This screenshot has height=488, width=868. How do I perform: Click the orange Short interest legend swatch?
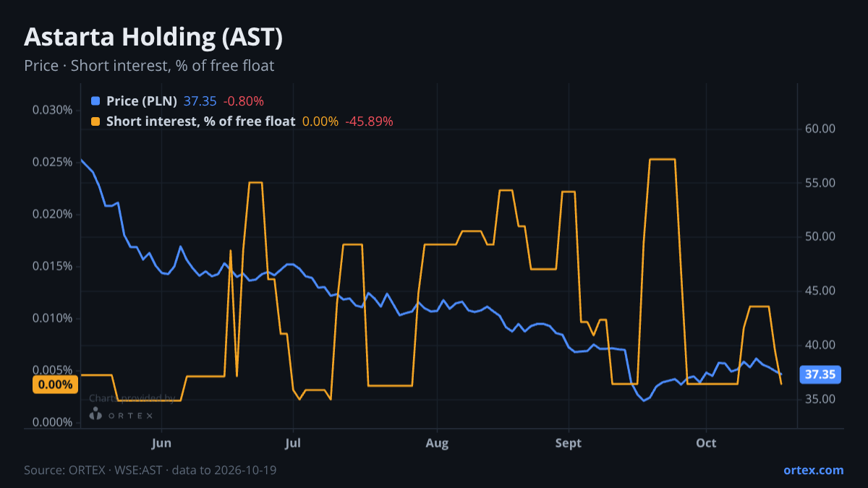95,121
